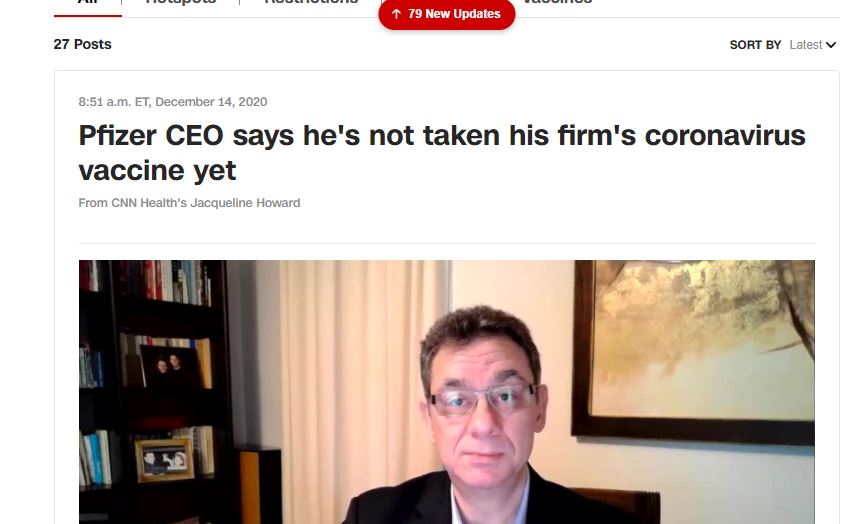
Task: Open the Pfizer CEO vaccine headline
Action: [442, 153]
